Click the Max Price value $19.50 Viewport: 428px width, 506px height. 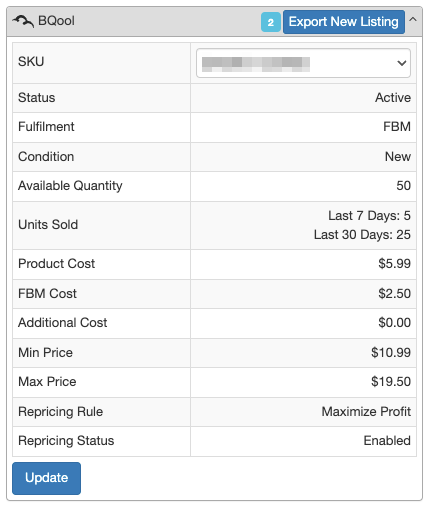pos(391,382)
